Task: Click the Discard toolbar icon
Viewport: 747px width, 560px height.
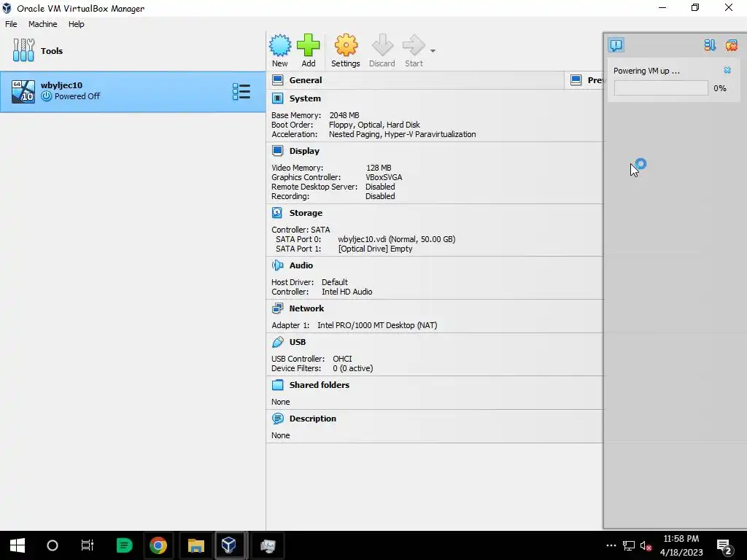Action: pyautogui.click(x=382, y=45)
